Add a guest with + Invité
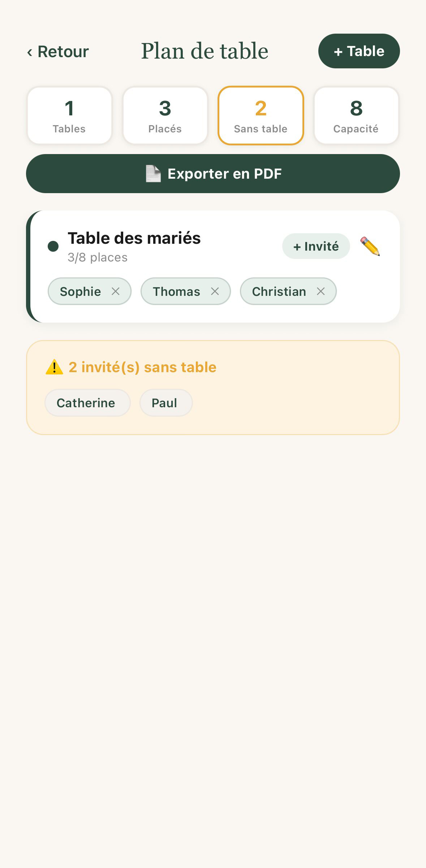This screenshot has height=868, width=426. pyautogui.click(x=316, y=246)
